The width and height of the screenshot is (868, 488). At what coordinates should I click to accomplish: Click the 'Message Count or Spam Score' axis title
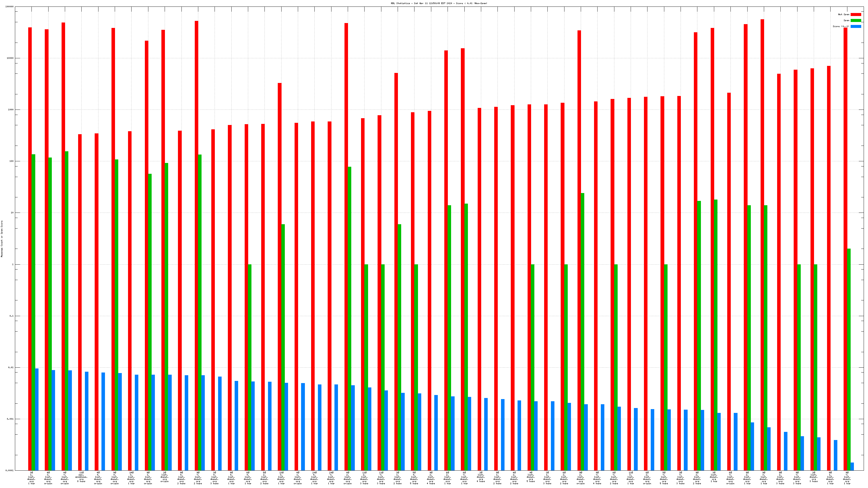tap(2, 239)
